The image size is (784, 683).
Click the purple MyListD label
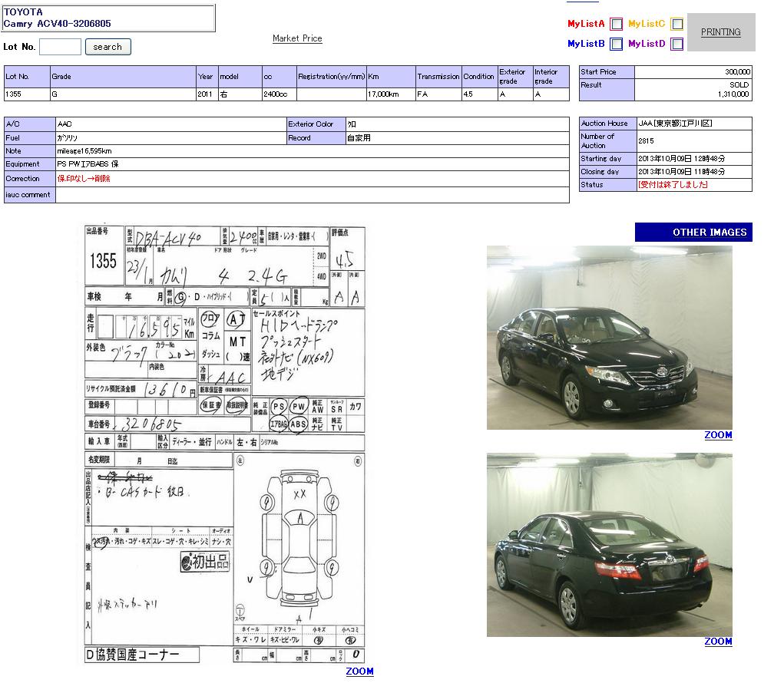(x=647, y=45)
